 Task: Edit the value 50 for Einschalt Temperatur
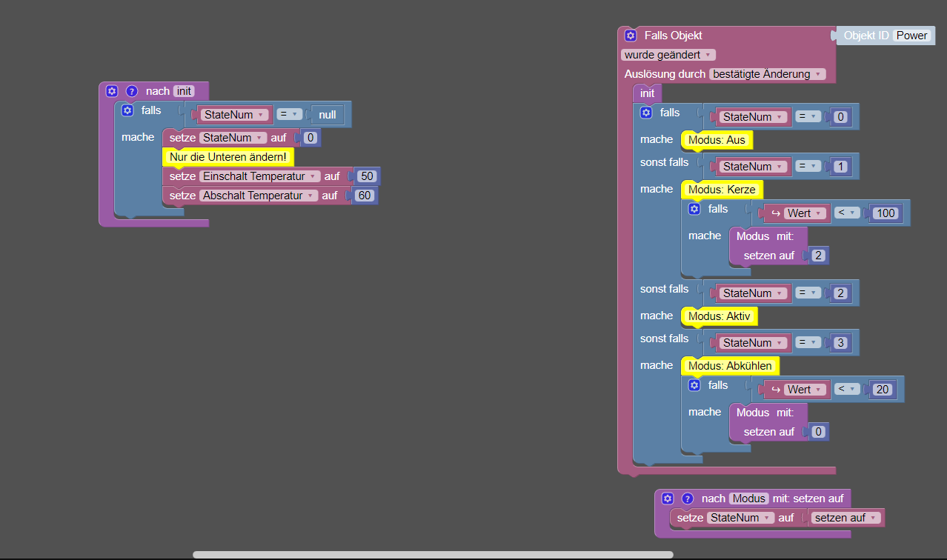click(x=366, y=176)
